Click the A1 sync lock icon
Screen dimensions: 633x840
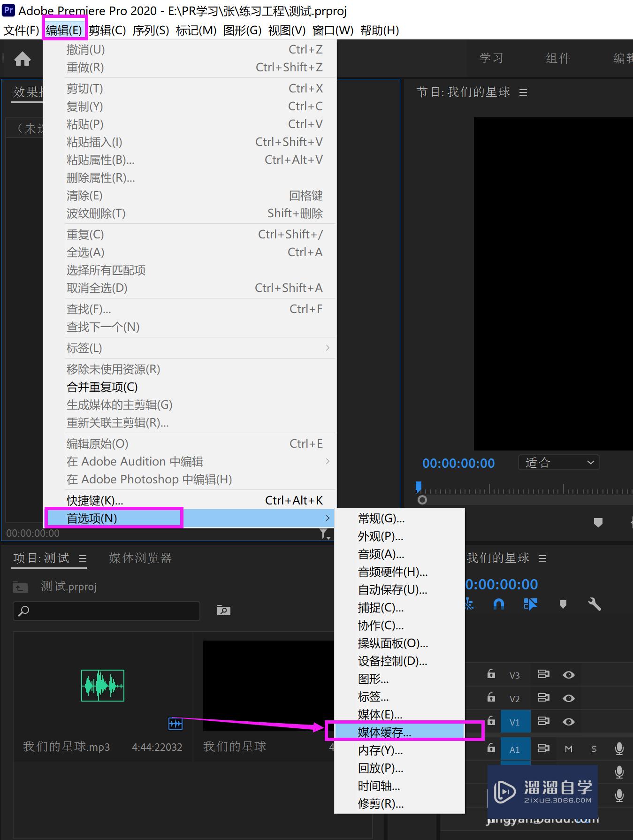[543, 748]
